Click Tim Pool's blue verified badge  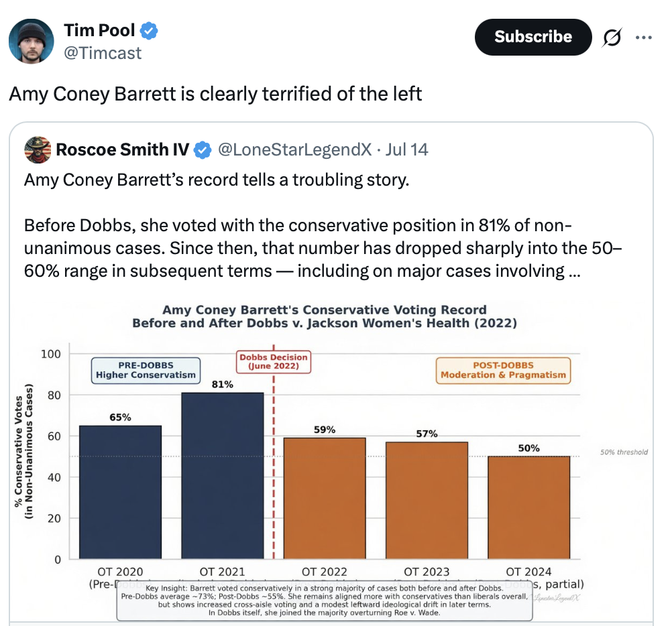(x=149, y=31)
